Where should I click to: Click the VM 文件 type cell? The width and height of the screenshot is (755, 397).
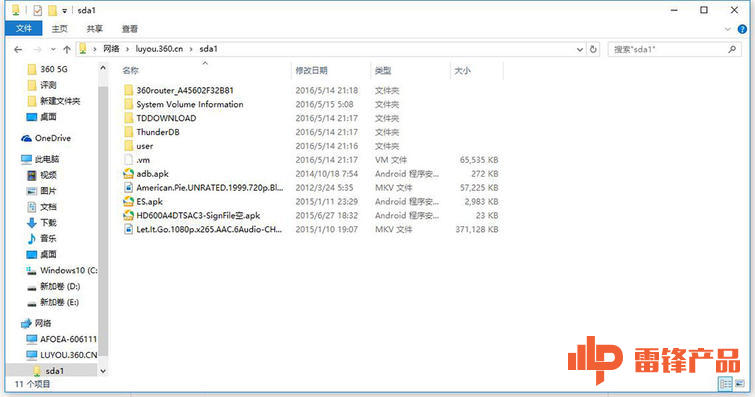click(x=391, y=159)
